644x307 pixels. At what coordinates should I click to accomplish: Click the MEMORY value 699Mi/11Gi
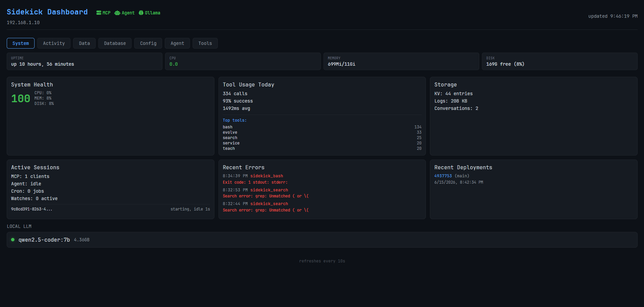[342, 64]
